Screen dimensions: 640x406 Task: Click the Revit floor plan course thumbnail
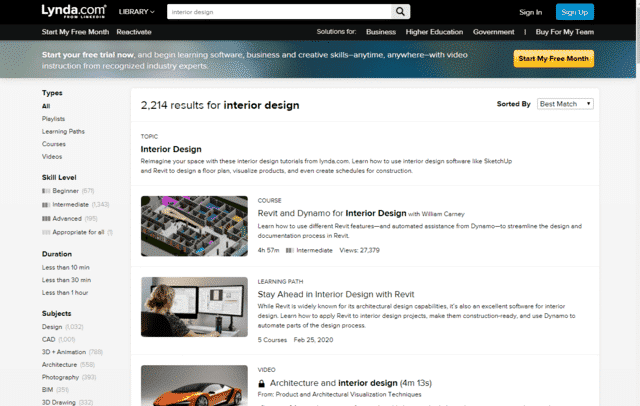click(x=194, y=226)
